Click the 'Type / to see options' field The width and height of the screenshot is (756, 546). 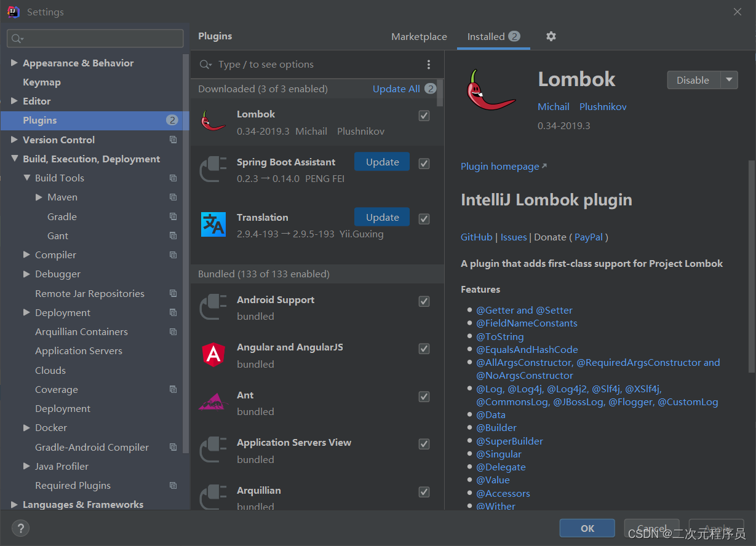coord(316,65)
